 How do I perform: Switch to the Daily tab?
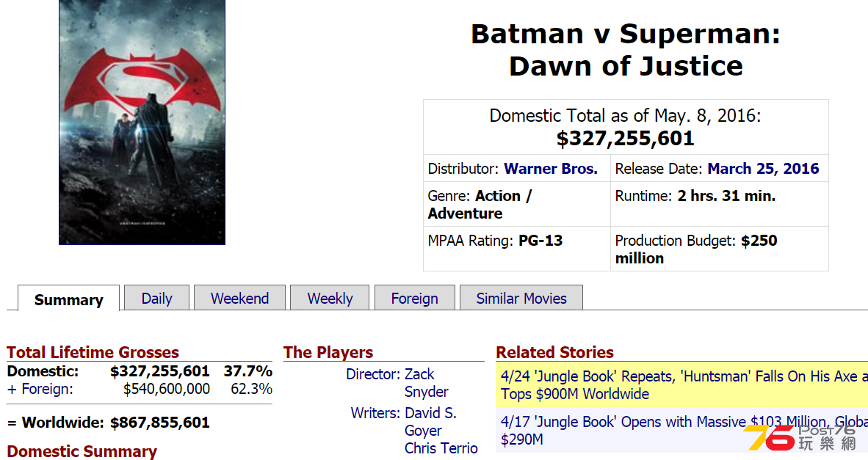[156, 298]
